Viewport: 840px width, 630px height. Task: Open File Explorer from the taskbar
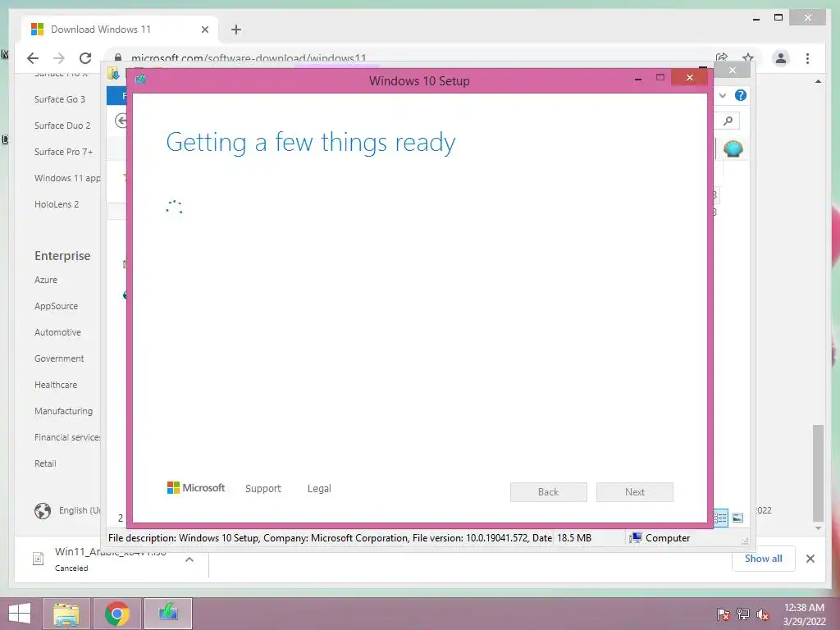[66, 614]
